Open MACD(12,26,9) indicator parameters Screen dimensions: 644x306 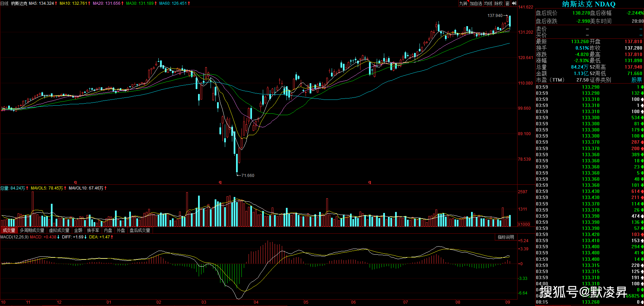(14, 237)
